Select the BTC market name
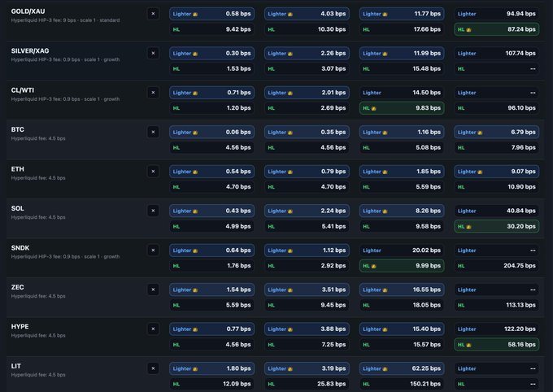 point(18,129)
